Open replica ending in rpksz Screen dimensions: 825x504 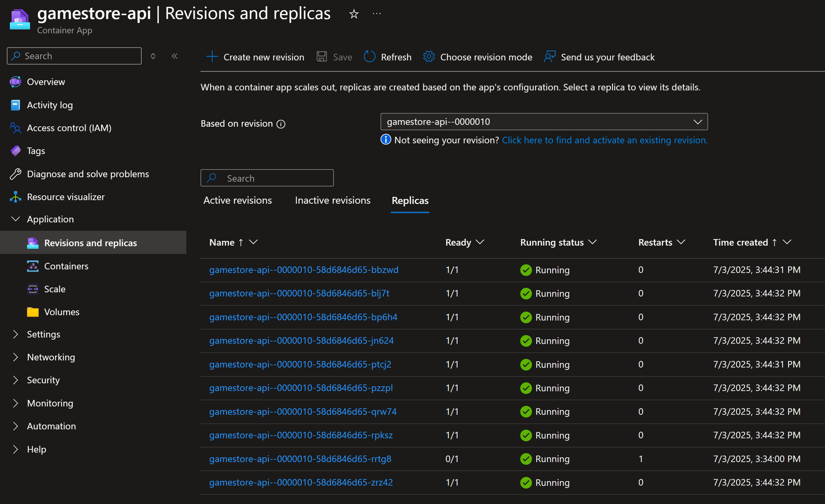point(301,435)
